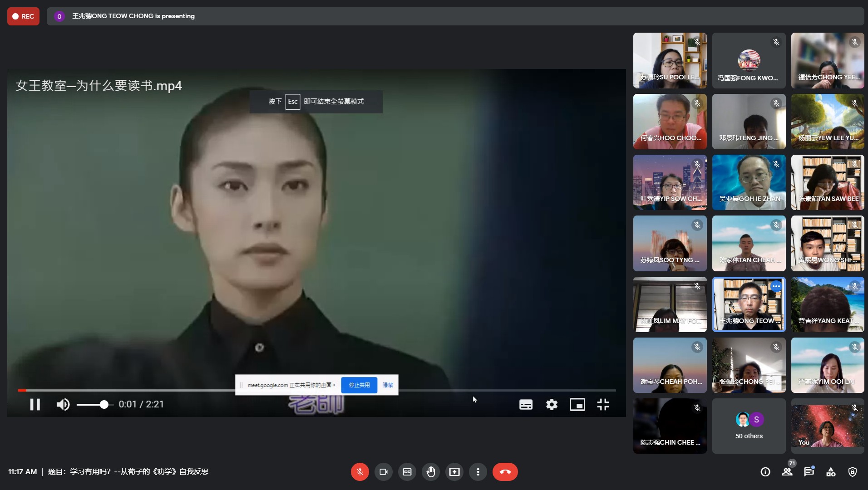This screenshot has width=868, height=490.
Task: Turn on captions with the CC button
Action: 407,472
